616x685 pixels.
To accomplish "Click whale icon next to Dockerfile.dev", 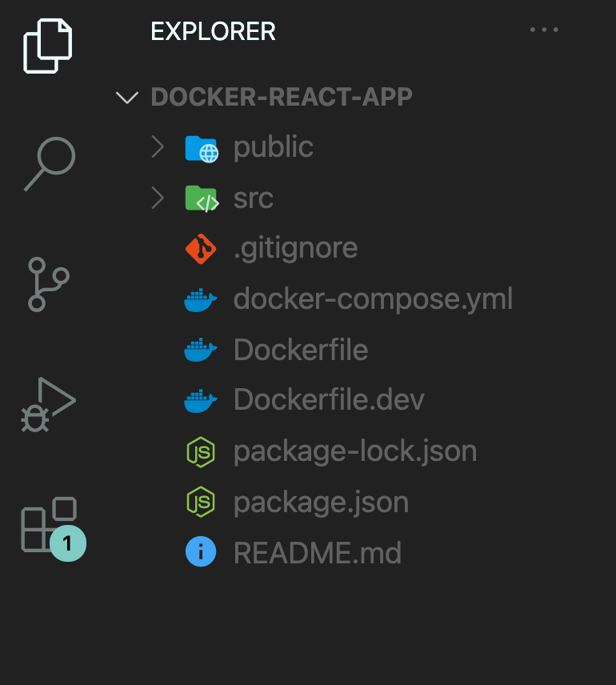I will pyautogui.click(x=201, y=401).
